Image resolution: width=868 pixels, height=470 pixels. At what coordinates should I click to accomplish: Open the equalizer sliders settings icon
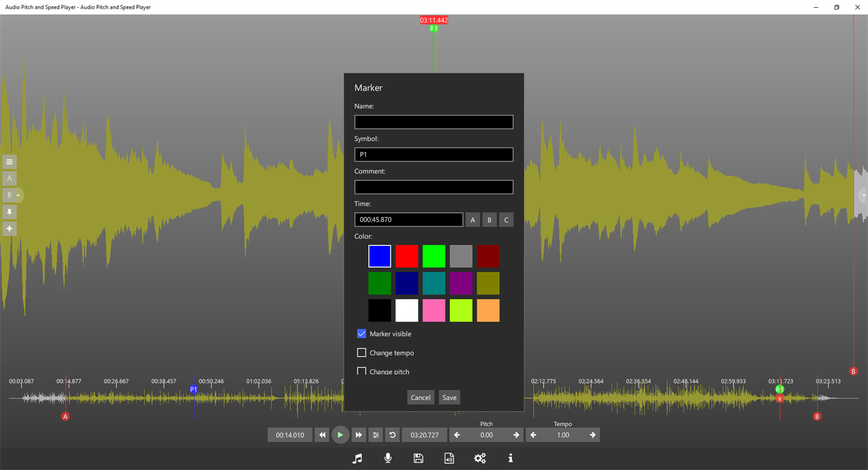(x=376, y=435)
